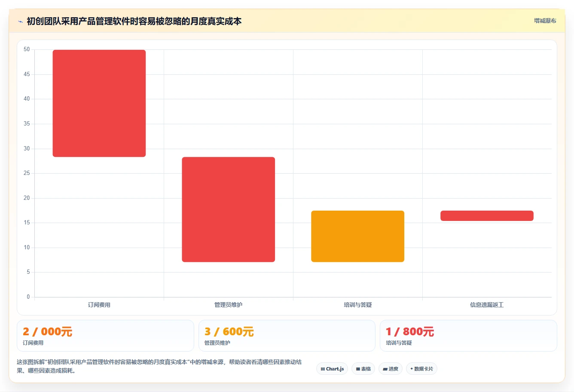Click the 订阅费用 x-axis label
This screenshot has width=574, height=392.
point(99,305)
